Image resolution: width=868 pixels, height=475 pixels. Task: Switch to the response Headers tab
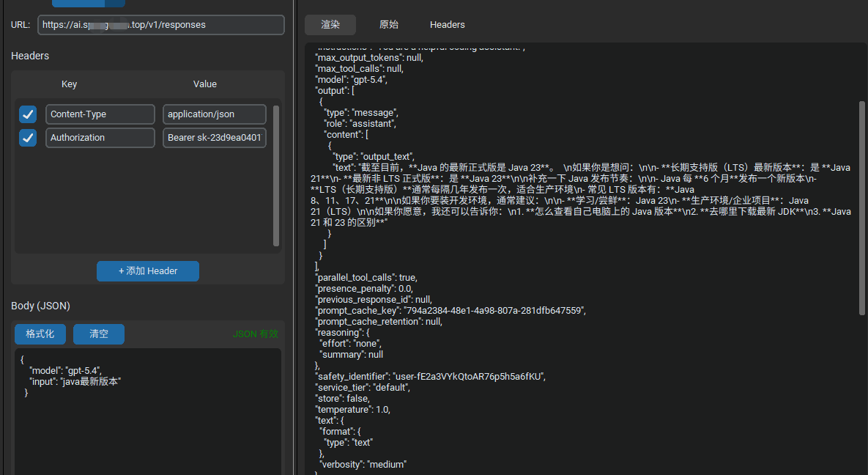click(448, 25)
